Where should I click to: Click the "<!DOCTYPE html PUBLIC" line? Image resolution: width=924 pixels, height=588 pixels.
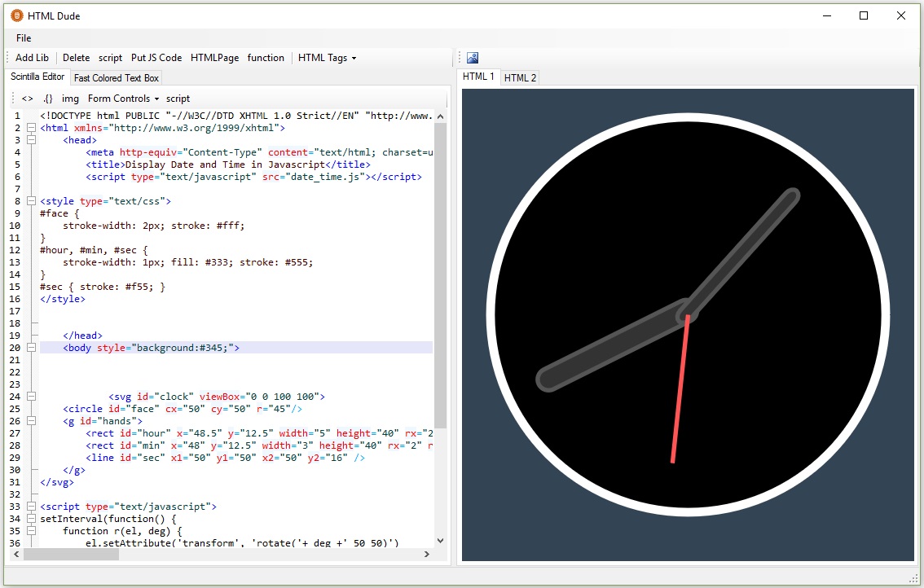point(236,116)
